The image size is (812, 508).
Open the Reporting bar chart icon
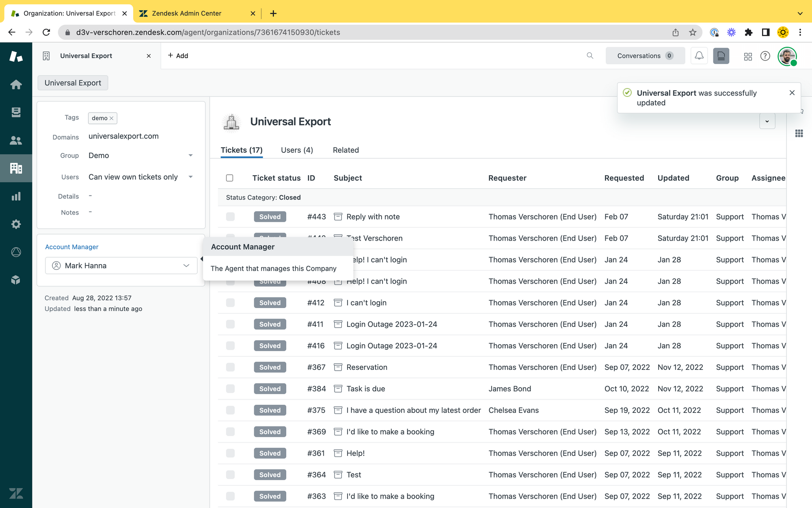16,196
